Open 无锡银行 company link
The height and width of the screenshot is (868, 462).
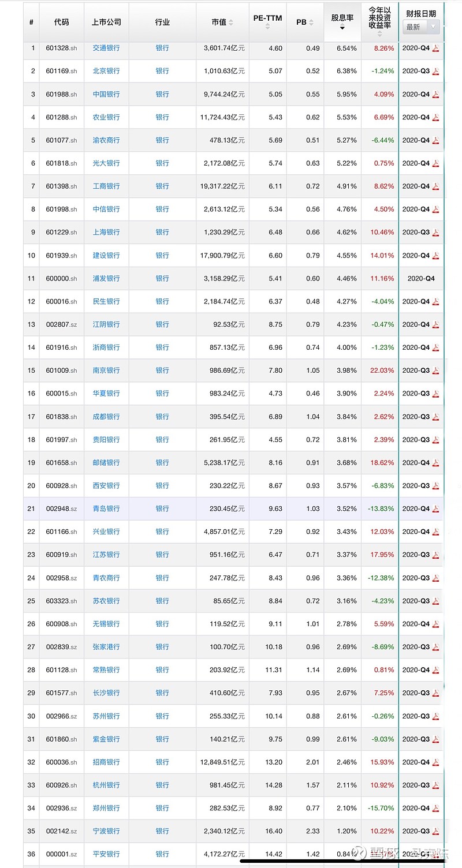point(106,624)
